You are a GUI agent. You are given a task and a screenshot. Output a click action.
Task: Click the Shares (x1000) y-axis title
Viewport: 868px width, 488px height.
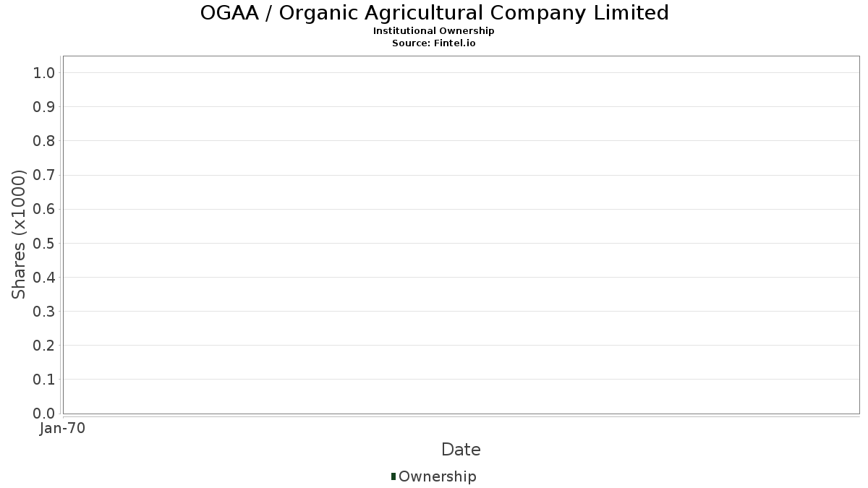[20, 234]
